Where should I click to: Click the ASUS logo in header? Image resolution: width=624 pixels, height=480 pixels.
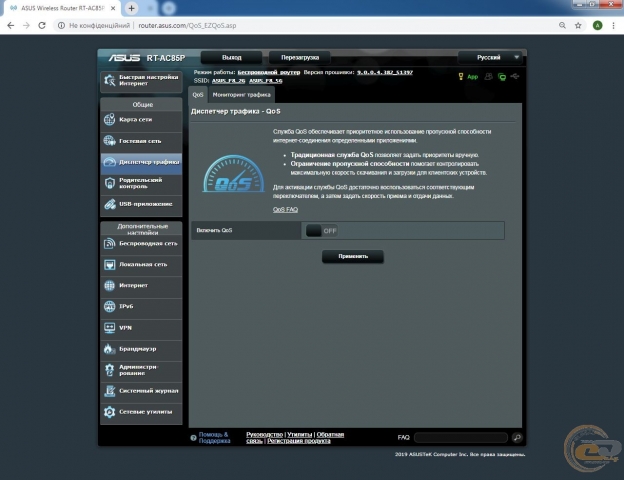tap(124, 58)
